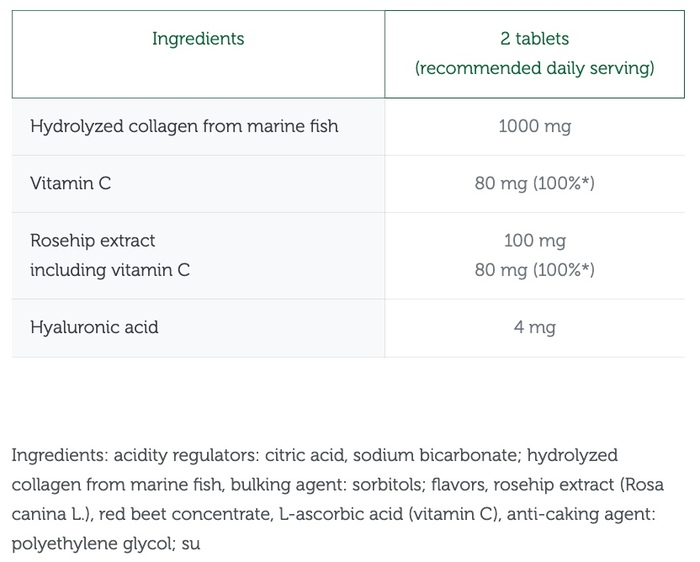The image size is (700, 562).
Task: Click "(recommended daily serving)" header text
Action: pos(534,68)
